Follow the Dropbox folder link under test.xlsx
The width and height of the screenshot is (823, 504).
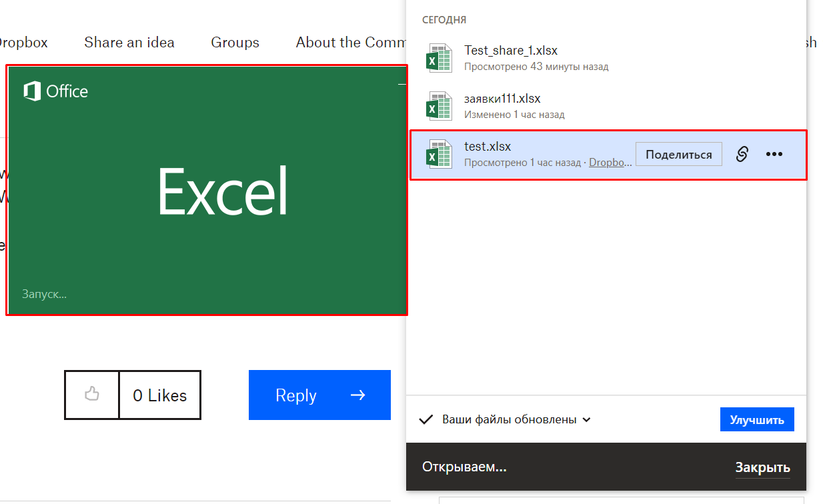click(610, 163)
